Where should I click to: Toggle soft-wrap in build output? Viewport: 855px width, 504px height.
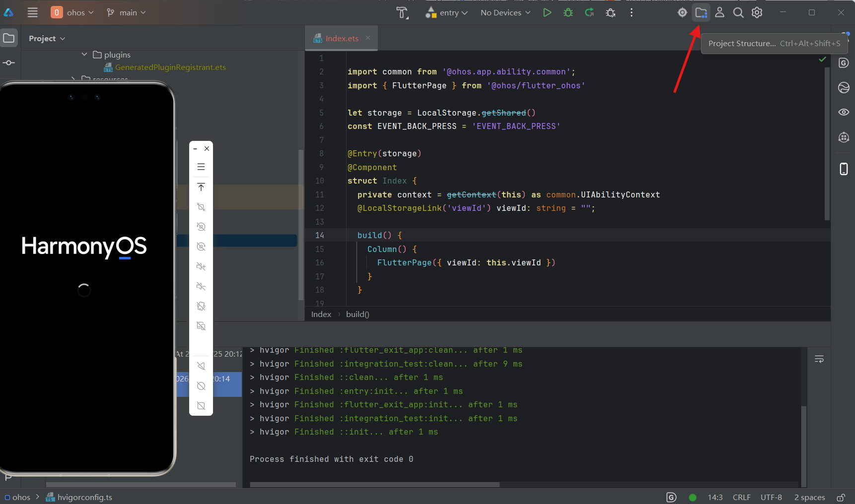click(x=819, y=359)
